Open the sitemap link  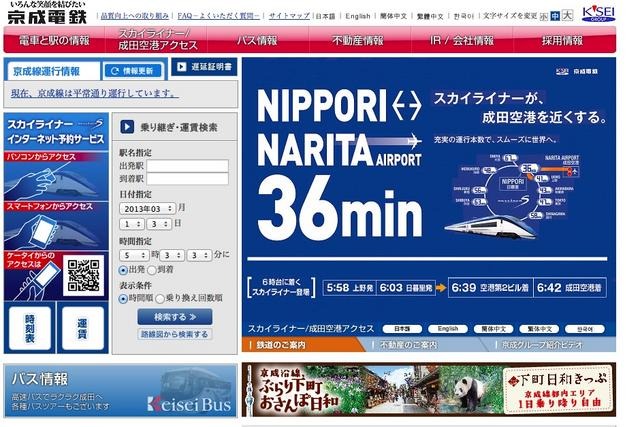click(289, 16)
